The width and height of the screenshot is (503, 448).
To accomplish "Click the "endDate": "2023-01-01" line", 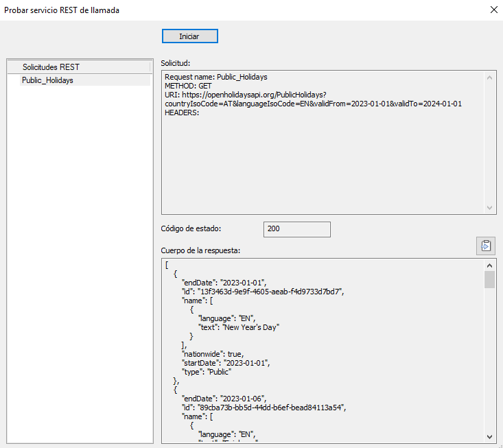I will point(224,283).
